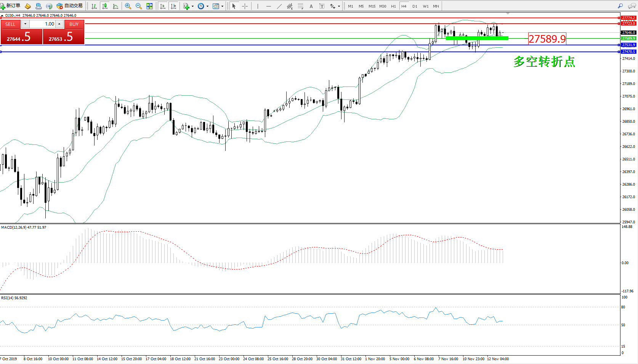Toggle AutoTrading (自动交易) button
This screenshot has height=364, width=638.
69,6
